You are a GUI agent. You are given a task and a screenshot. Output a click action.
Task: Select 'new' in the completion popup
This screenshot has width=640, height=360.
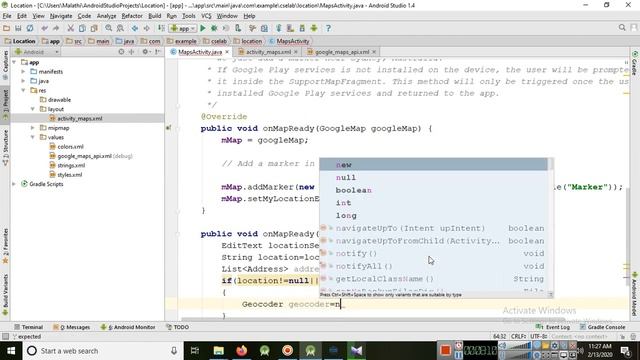click(x=433, y=164)
